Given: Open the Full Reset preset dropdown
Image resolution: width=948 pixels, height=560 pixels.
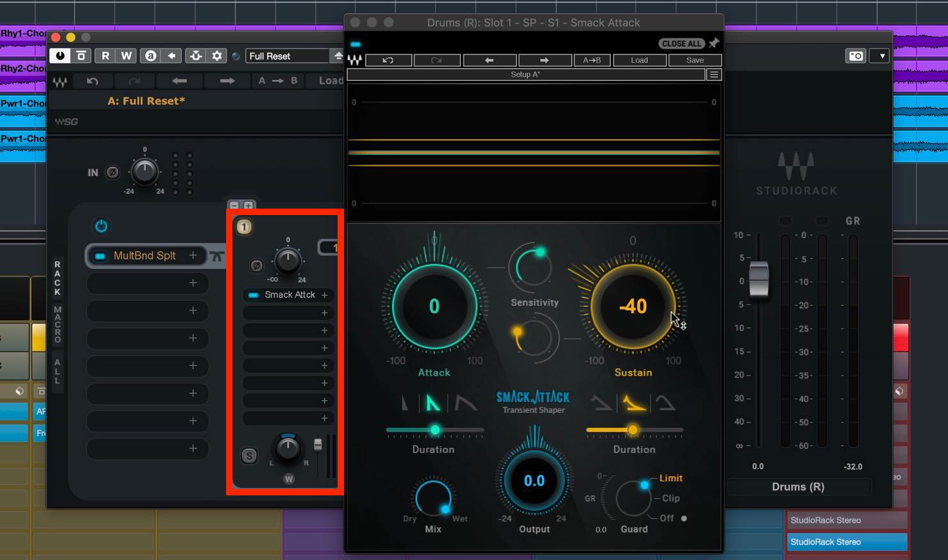Looking at the screenshot, I should pos(288,56).
